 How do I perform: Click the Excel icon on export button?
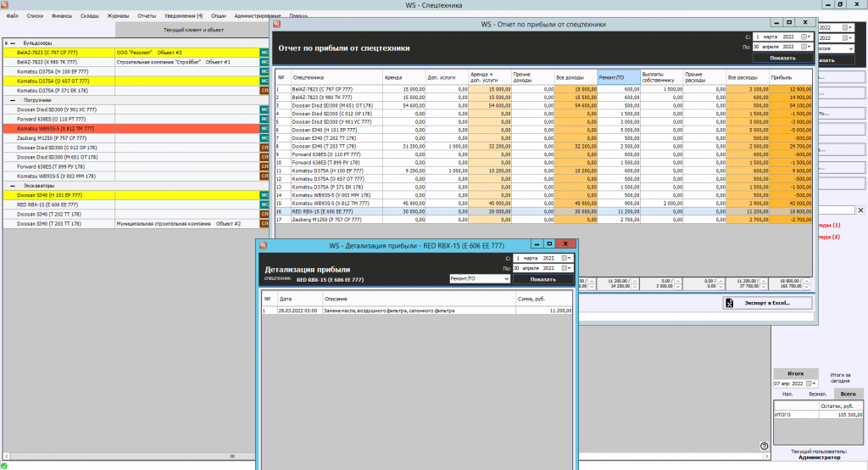(730, 303)
